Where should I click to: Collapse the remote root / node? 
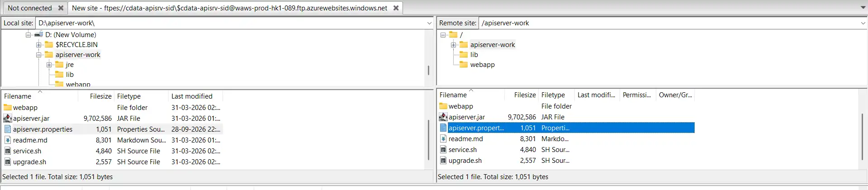tap(443, 35)
